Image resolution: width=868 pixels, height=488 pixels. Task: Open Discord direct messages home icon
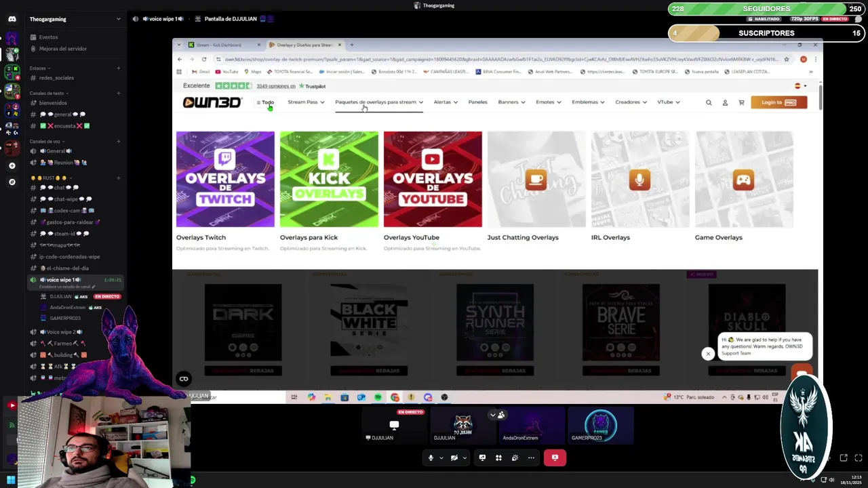[12, 19]
